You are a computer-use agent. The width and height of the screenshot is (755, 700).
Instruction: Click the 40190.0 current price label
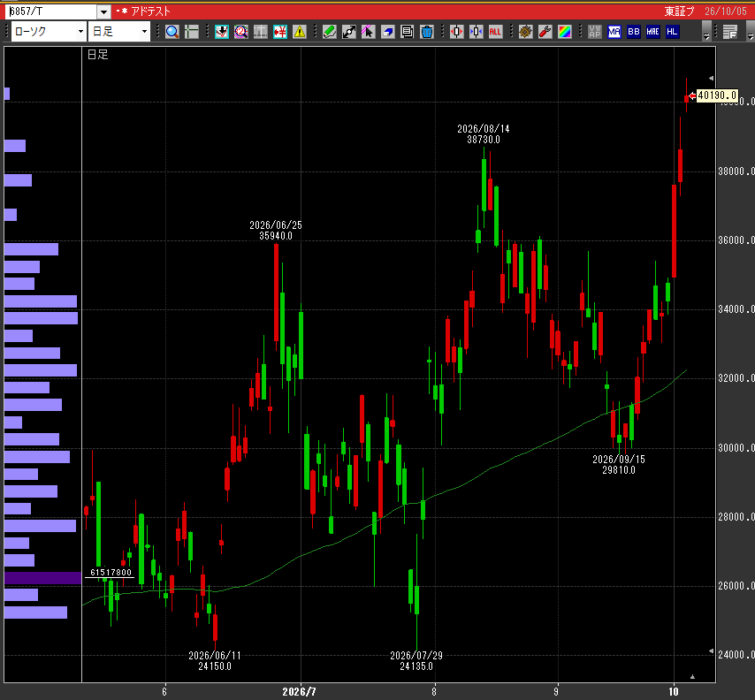tap(717, 95)
